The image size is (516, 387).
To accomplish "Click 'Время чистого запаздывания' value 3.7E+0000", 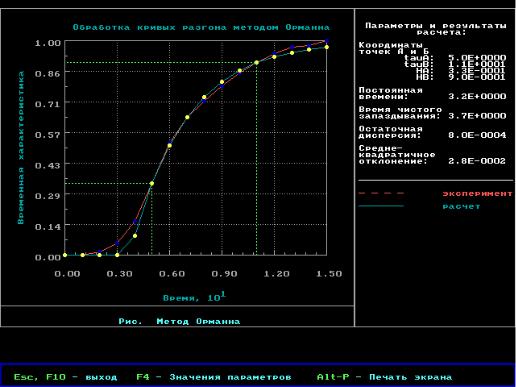I will click(477, 116).
